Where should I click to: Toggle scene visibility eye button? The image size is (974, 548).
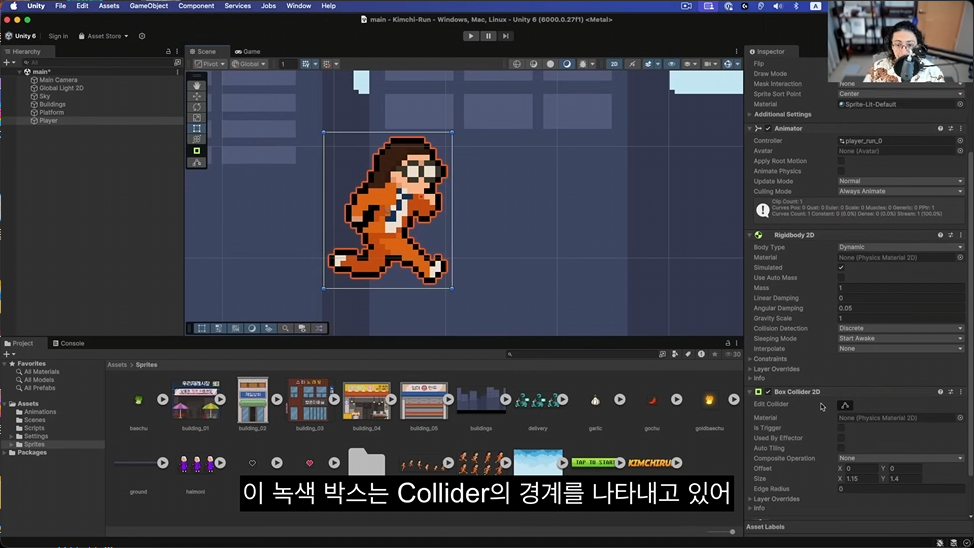click(x=671, y=64)
